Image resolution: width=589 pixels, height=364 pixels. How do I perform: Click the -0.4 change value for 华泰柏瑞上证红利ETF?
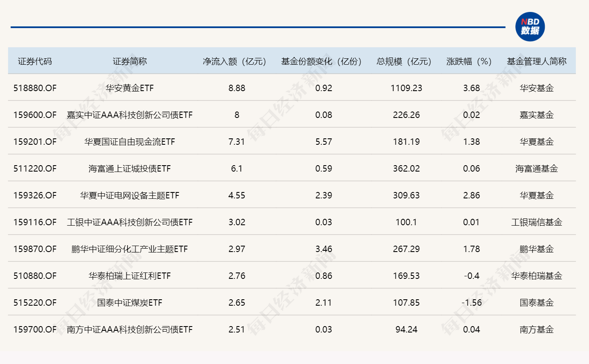[x=471, y=276]
